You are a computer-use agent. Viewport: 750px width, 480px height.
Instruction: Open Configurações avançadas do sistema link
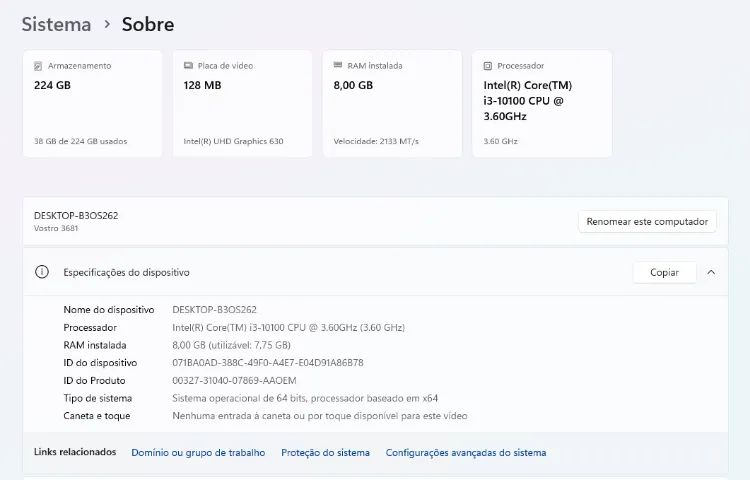coord(466,453)
